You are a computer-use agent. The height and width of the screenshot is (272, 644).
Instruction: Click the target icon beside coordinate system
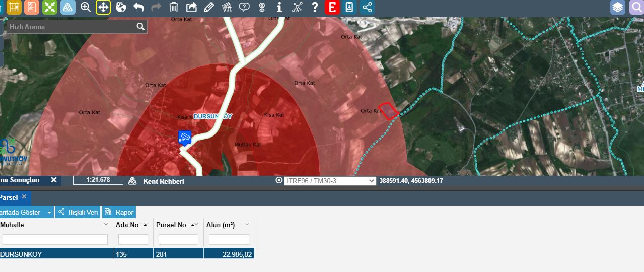(279, 180)
